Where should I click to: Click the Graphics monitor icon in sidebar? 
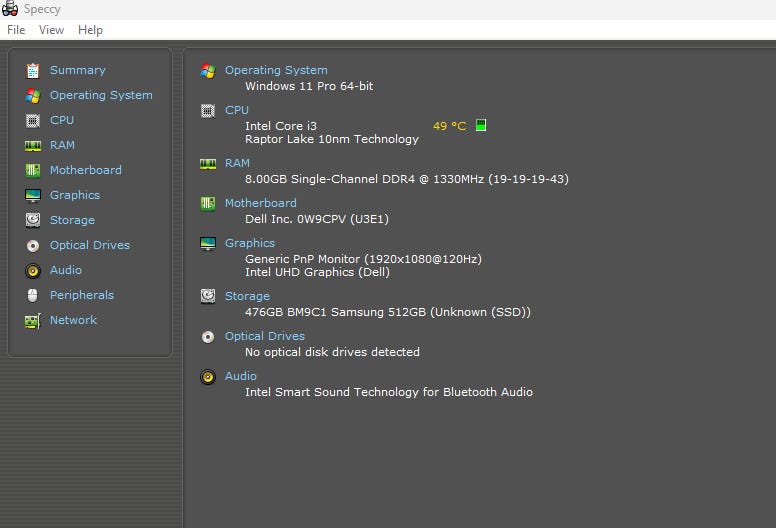33,195
